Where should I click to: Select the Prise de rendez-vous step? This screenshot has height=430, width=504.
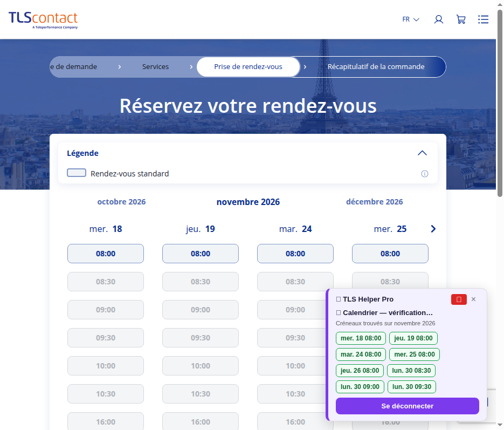(248, 66)
